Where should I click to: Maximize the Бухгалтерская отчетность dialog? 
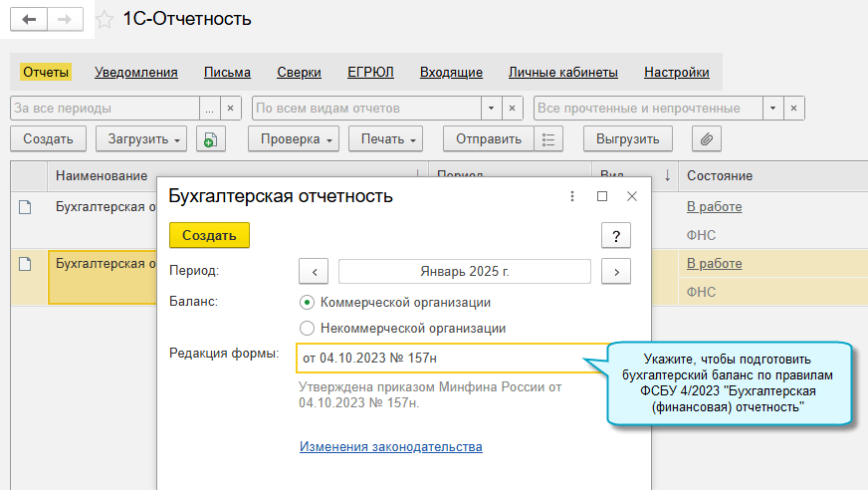pyautogui.click(x=602, y=196)
